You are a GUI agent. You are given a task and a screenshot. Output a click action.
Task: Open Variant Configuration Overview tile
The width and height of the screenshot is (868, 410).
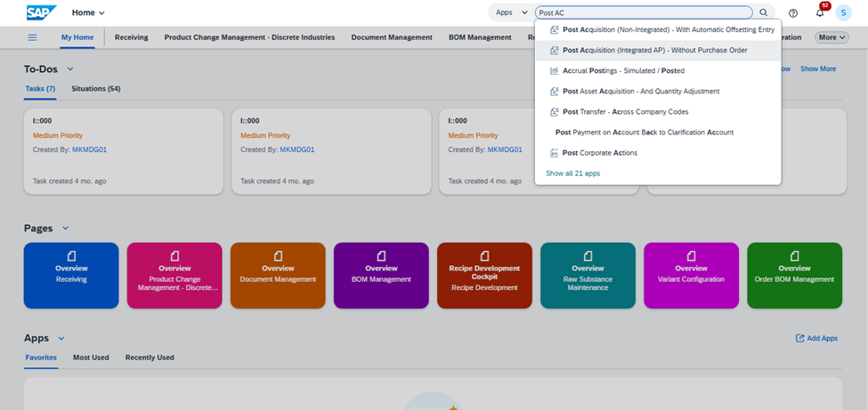(691, 276)
